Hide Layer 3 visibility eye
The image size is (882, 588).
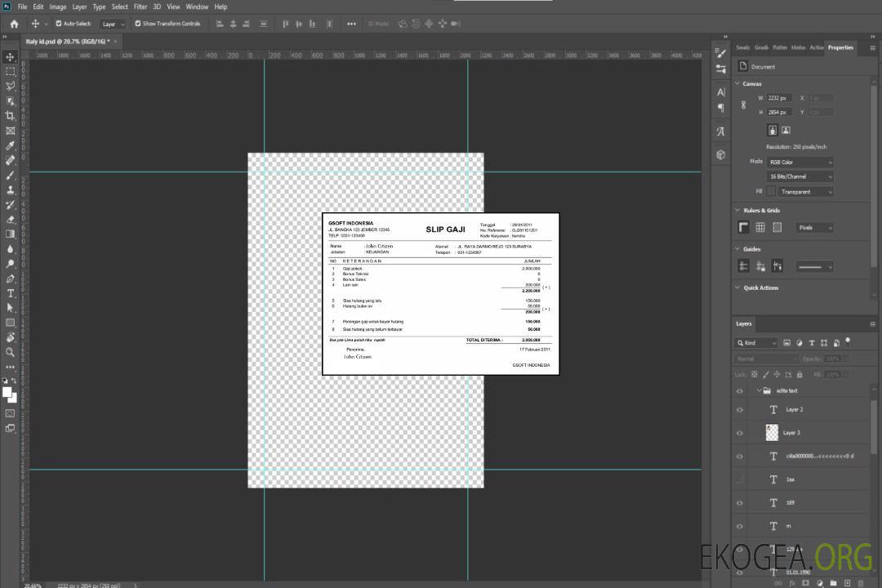[740, 434]
